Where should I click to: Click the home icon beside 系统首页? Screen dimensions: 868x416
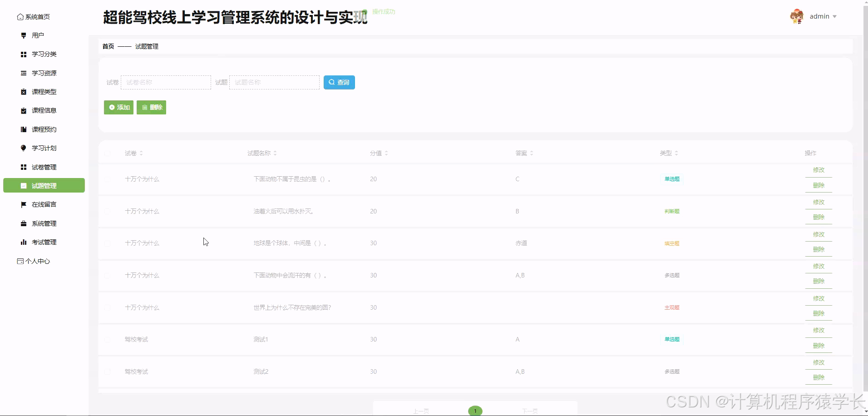pos(20,17)
